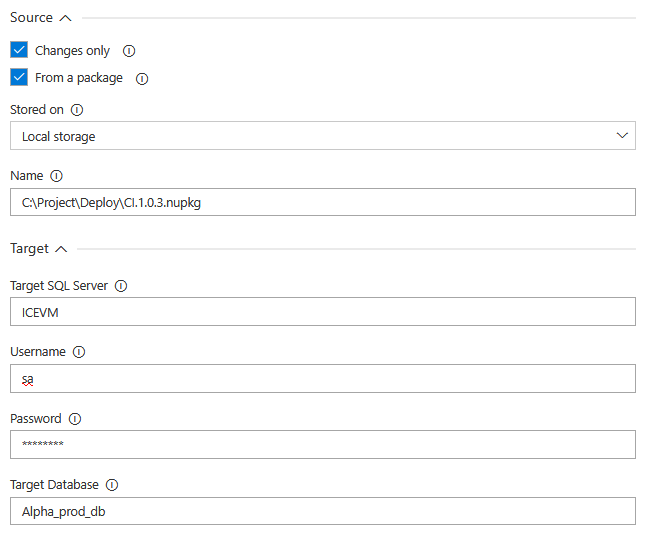This screenshot has width=650, height=544.
Task: Click the info icon next to Name
Action: click(56, 176)
